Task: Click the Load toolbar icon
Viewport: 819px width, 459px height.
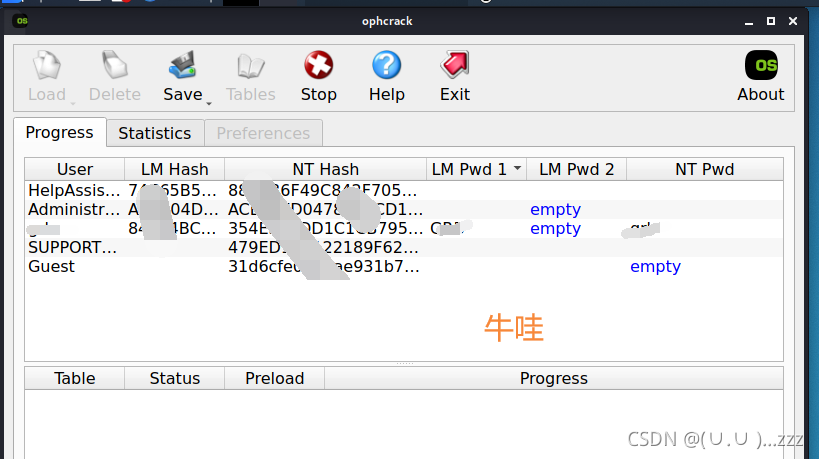Action: 47,65
